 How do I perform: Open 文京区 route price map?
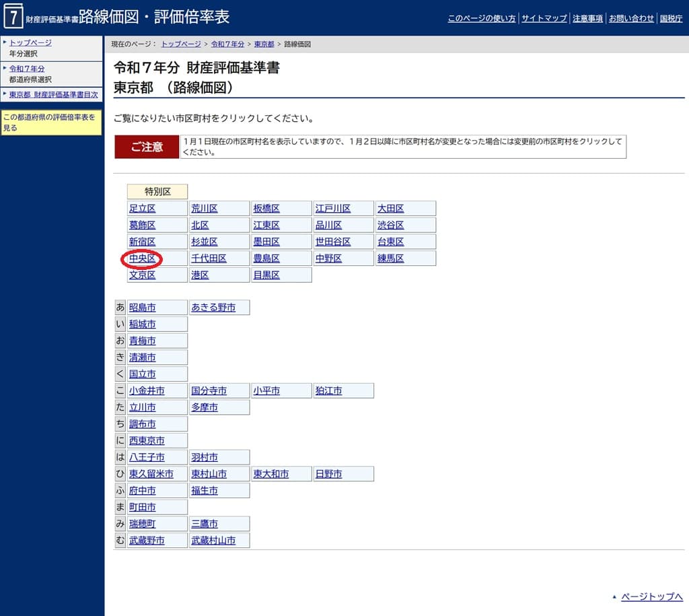point(143,275)
